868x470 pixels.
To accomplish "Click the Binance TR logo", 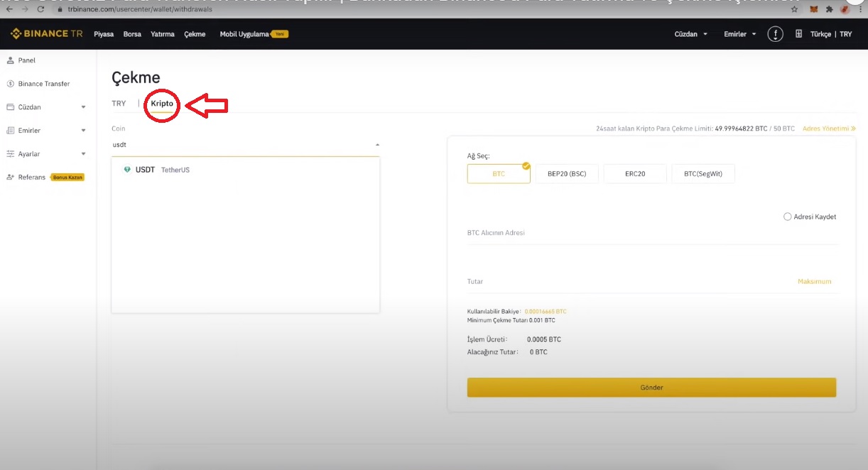I will coord(46,34).
